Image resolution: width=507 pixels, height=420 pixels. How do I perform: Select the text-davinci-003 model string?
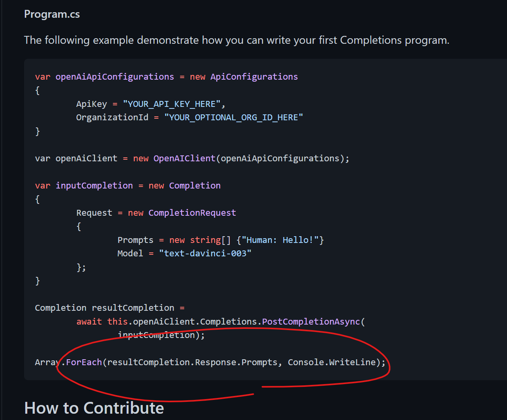[205, 253]
